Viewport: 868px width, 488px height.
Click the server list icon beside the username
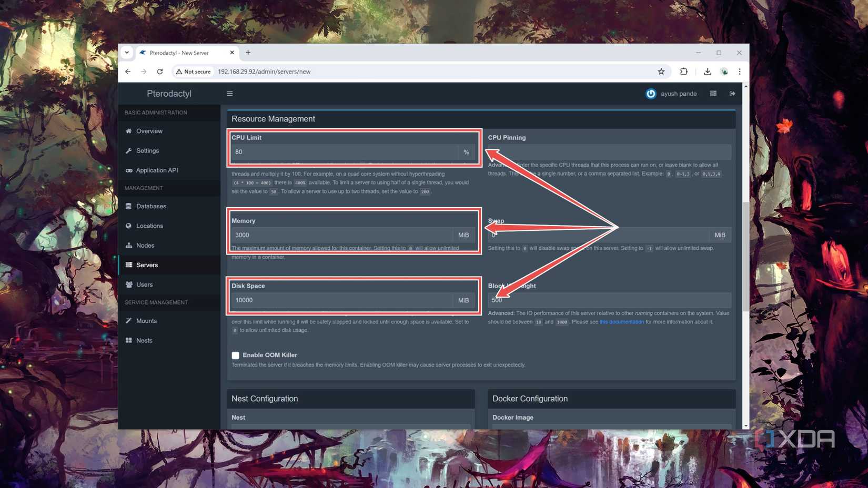pyautogui.click(x=713, y=93)
